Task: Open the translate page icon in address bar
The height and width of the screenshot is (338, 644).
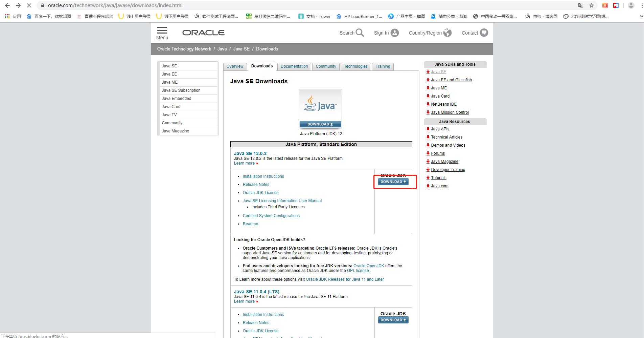Action: tap(581, 5)
